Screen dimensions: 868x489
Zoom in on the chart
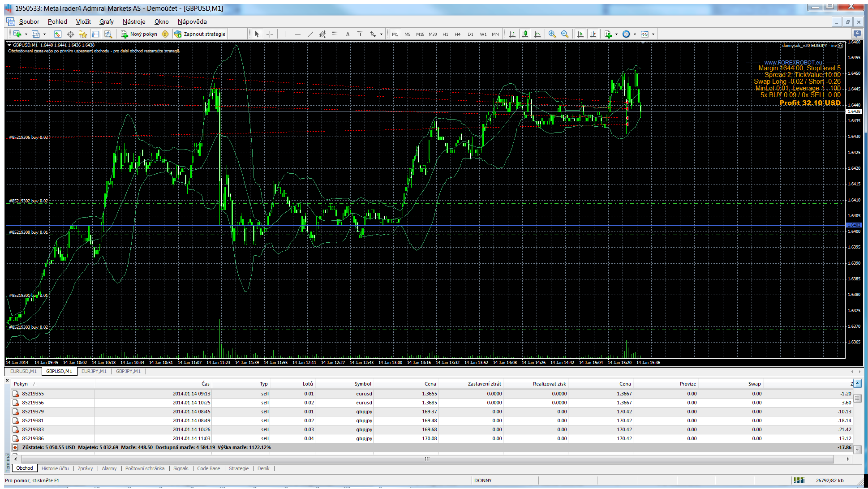pyautogui.click(x=552, y=34)
